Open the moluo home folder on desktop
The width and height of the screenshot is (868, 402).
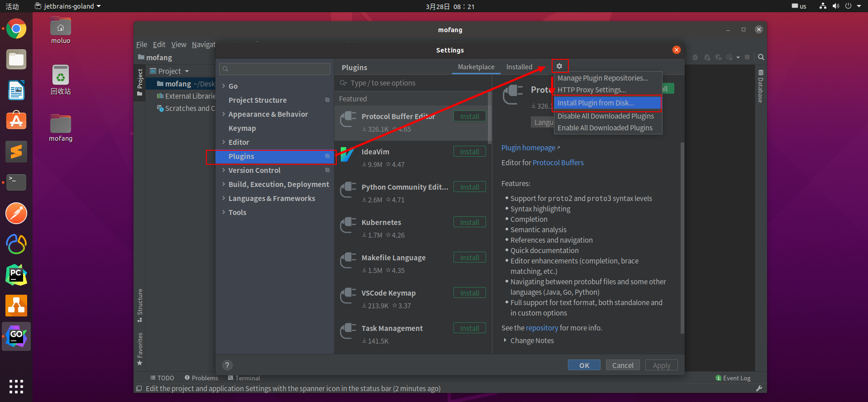coord(61,31)
